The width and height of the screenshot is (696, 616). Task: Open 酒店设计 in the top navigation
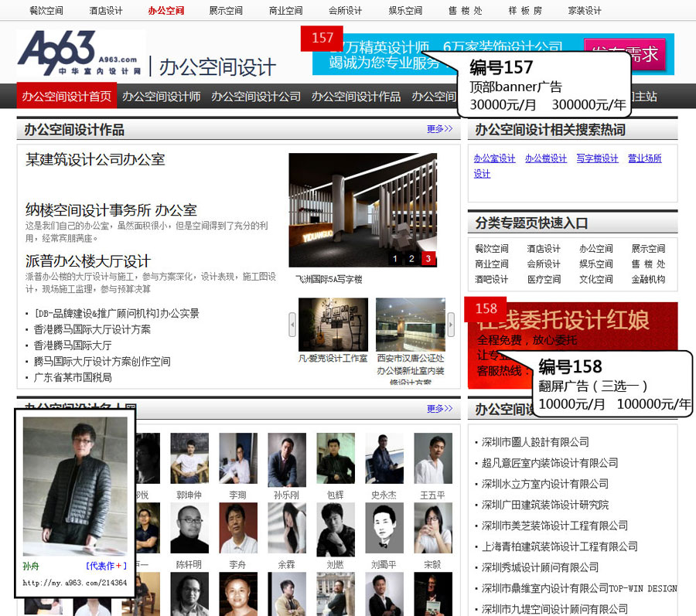(106, 11)
